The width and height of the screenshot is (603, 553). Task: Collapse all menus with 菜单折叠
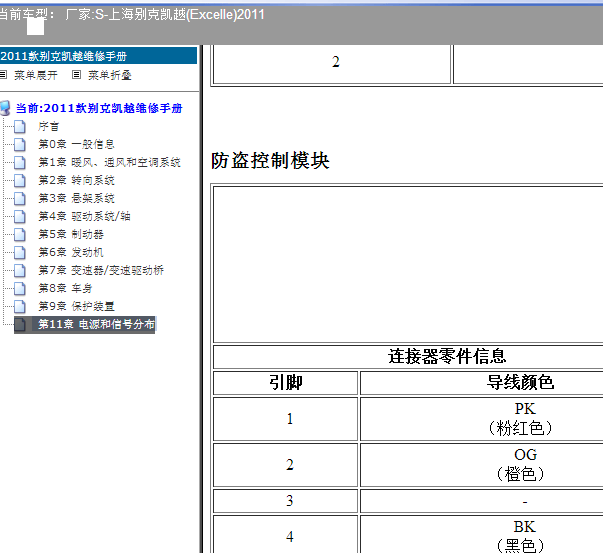click(x=110, y=75)
